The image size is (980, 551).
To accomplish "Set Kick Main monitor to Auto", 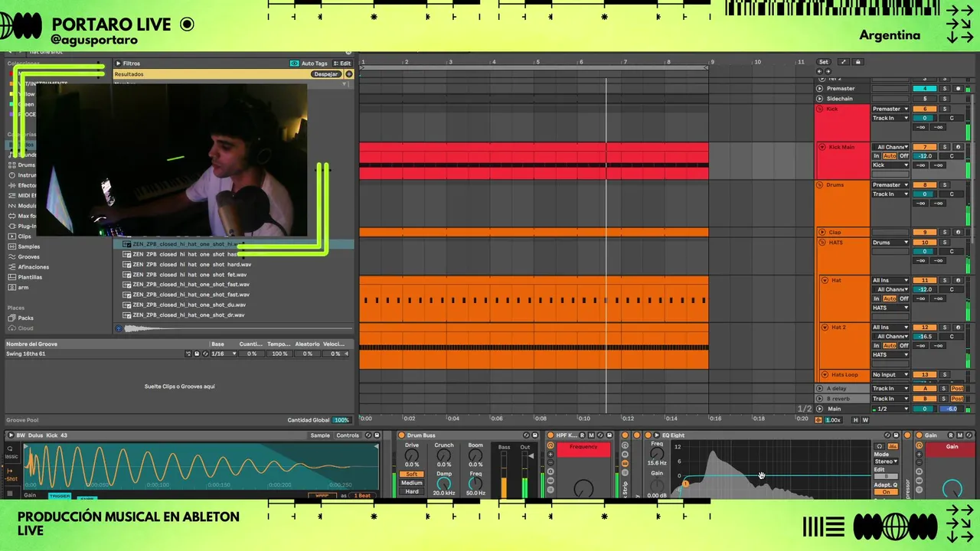I will [x=890, y=156].
